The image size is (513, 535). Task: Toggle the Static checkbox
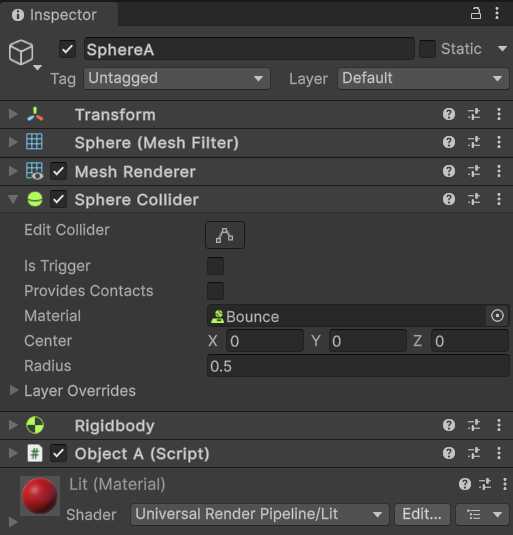click(x=427, y=49)
